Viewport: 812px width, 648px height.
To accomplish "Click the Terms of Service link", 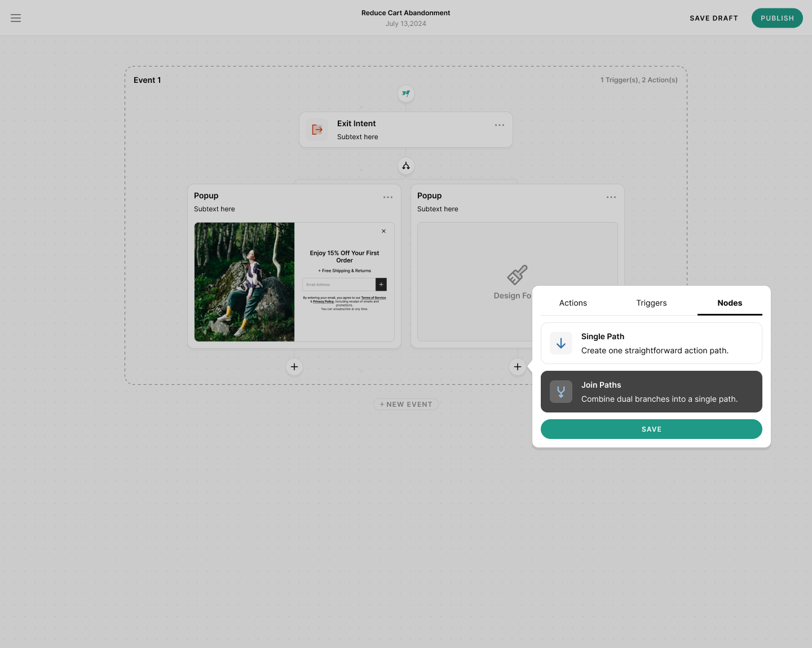I will pos(374,298).
